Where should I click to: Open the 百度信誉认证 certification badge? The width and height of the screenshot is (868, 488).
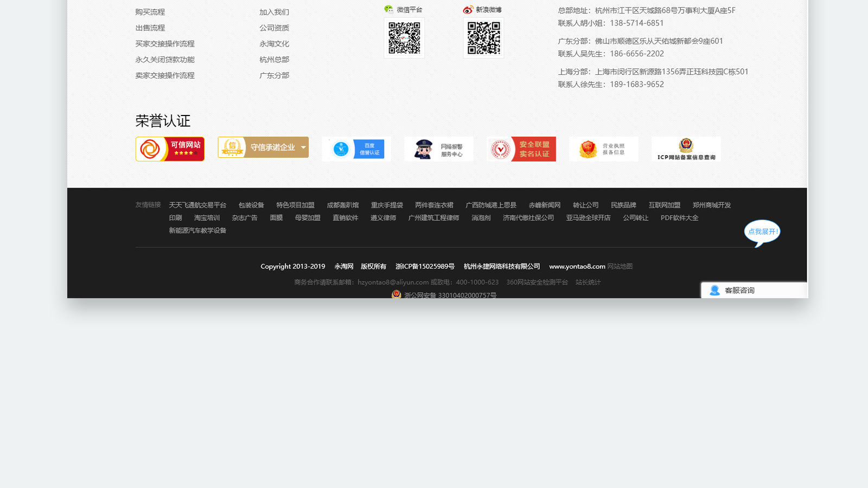356,149
